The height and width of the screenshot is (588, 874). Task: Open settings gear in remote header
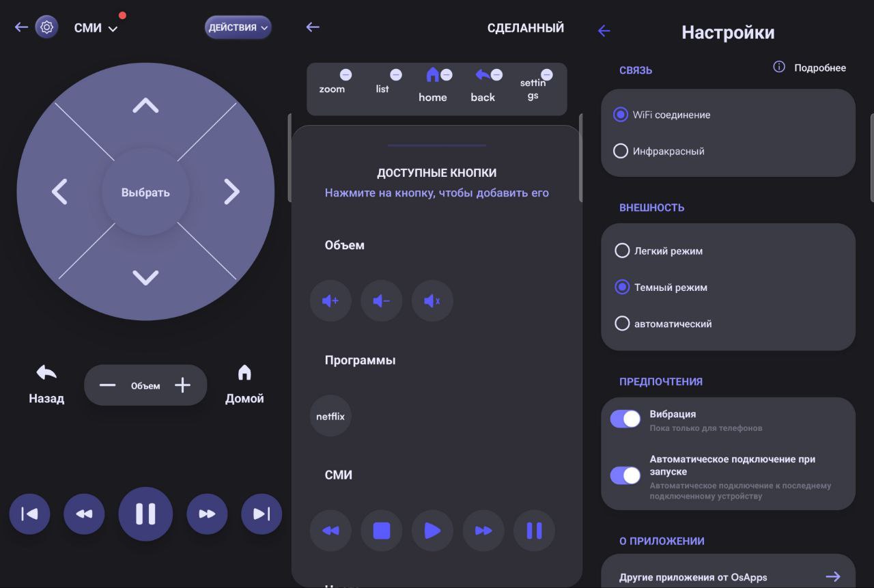(x=46, y=27)
